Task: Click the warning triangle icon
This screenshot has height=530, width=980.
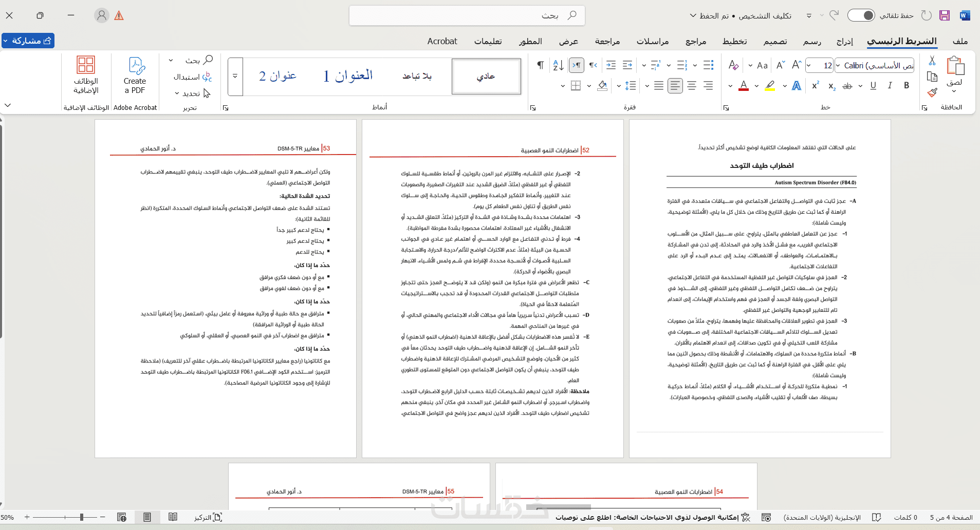Action: [119, 15]
